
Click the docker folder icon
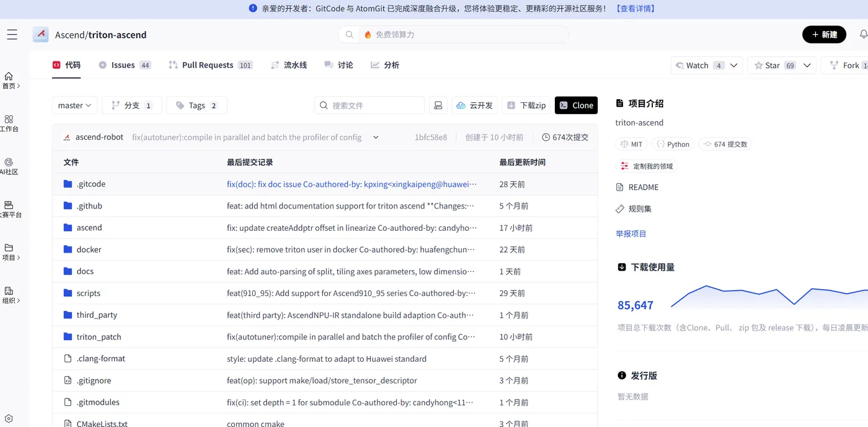click(68, 249)
